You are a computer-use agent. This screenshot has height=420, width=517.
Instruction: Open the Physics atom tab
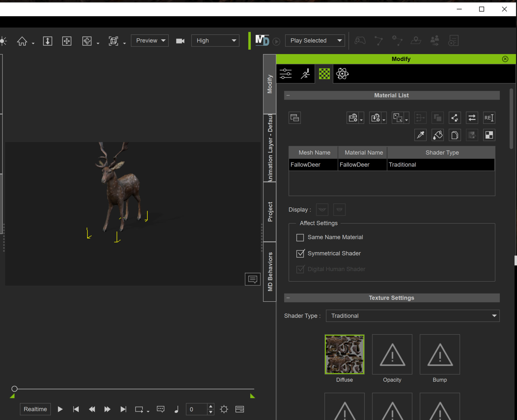tap(342, 74)
